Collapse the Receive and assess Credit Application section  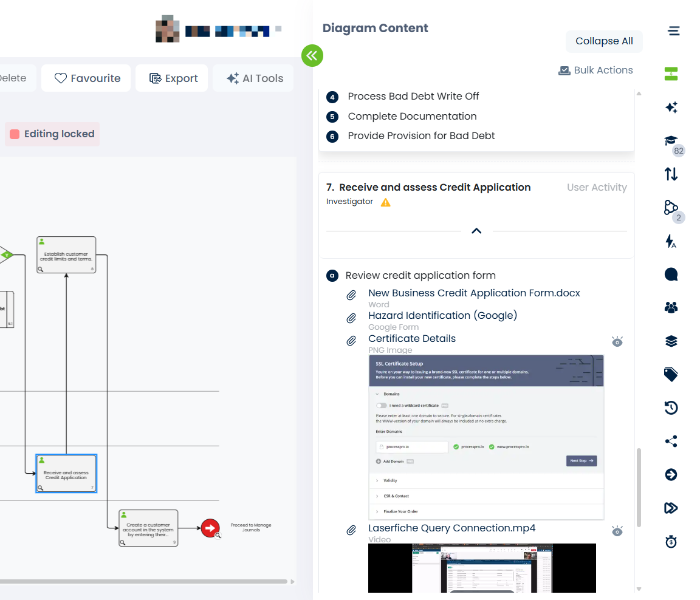coord(476,231)
